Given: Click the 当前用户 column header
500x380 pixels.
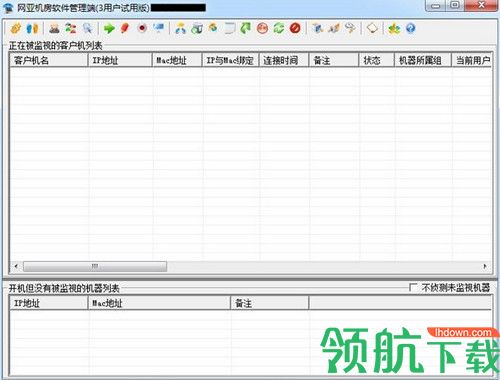Looking at the screenshot, I should 471,60.
